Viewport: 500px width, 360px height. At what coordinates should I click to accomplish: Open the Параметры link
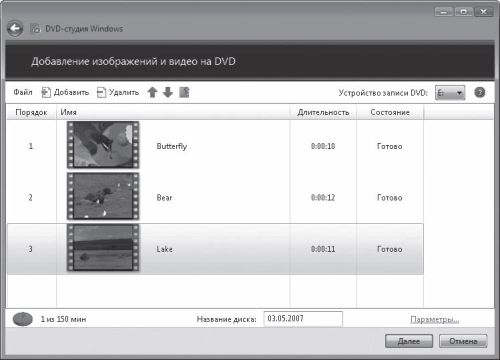[x=435, y=319]
